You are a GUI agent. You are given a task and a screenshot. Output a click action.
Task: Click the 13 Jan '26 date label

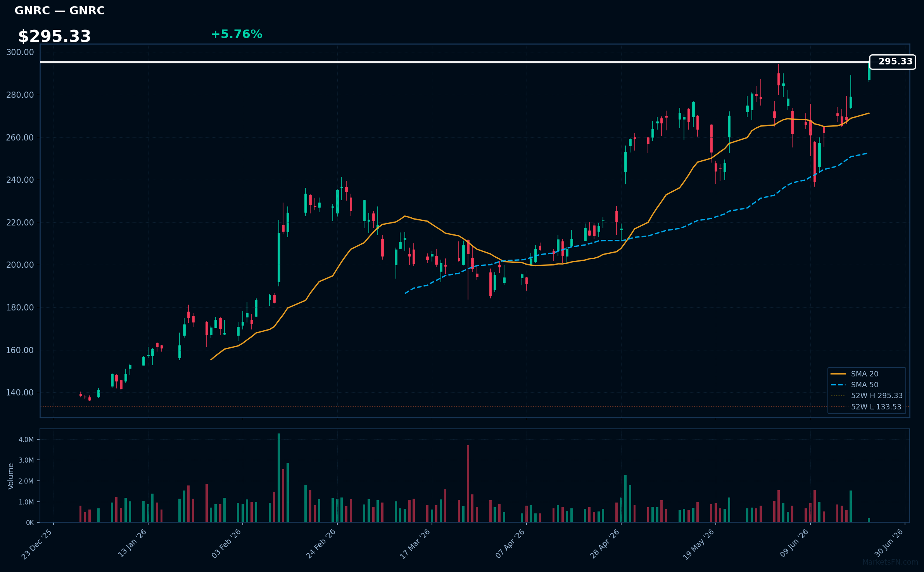pos(132,543)
